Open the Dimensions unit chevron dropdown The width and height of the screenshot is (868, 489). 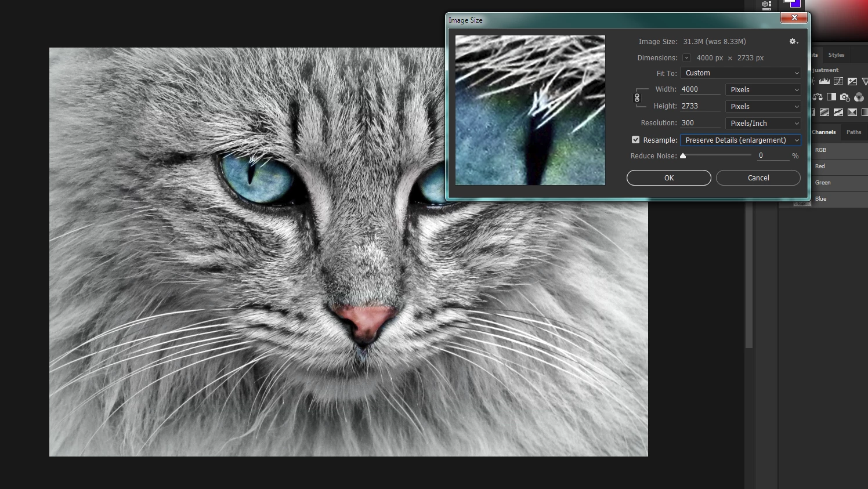[686, 57]
